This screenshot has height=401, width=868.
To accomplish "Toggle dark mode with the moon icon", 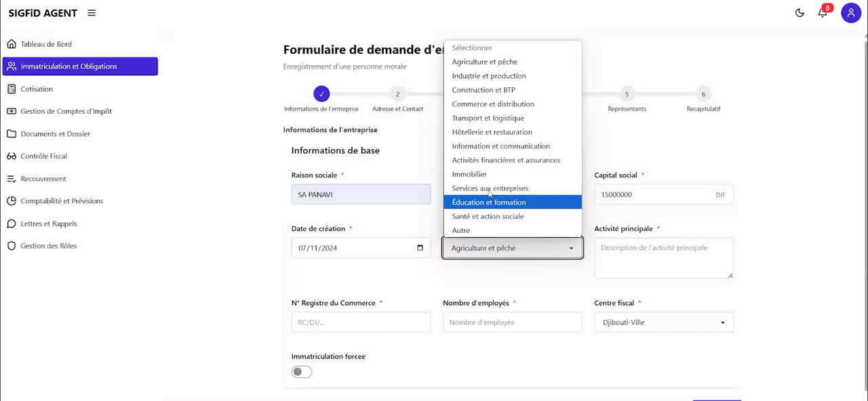I will [x=800, y=12].
